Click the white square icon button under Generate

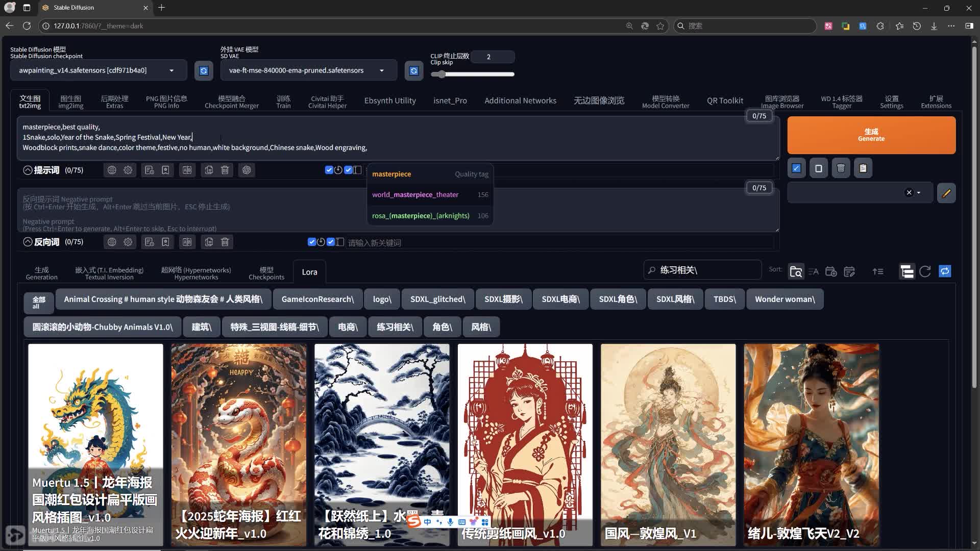point(819,168)
